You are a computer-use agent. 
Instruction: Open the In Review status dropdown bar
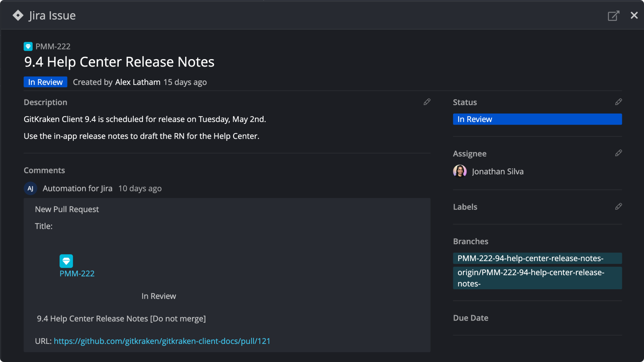tap(537, 119)
